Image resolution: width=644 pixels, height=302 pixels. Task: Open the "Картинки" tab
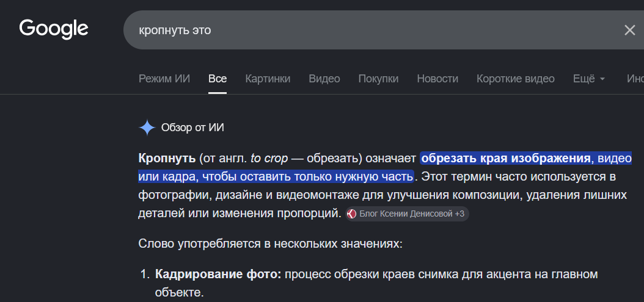(x=268, y=79)
